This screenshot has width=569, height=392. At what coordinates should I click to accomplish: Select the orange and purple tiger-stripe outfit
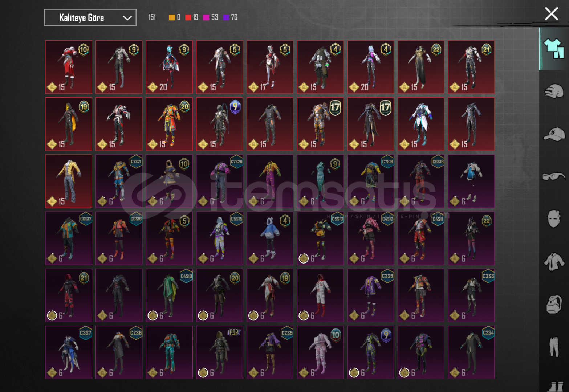(270, 181)
